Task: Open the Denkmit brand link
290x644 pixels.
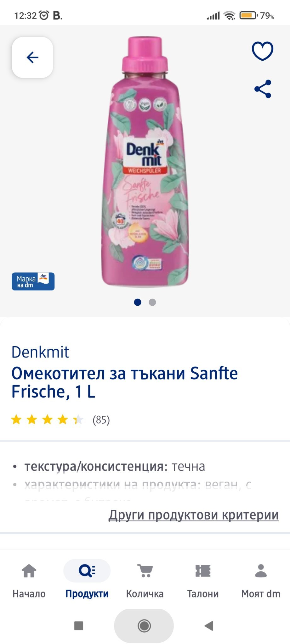Action: pos(40,352)
